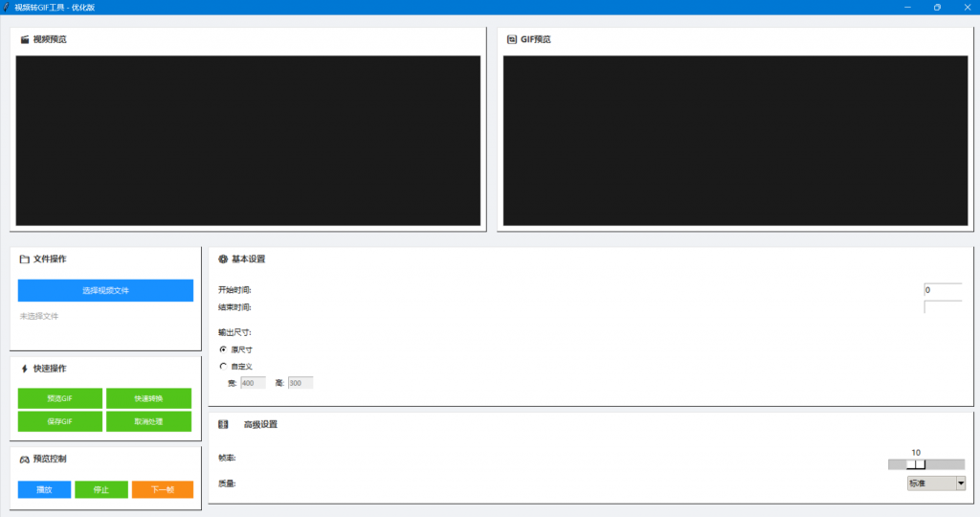Click the 取消处理 button
The width and height of the screenshot is (980, 517).
point(148,421)
